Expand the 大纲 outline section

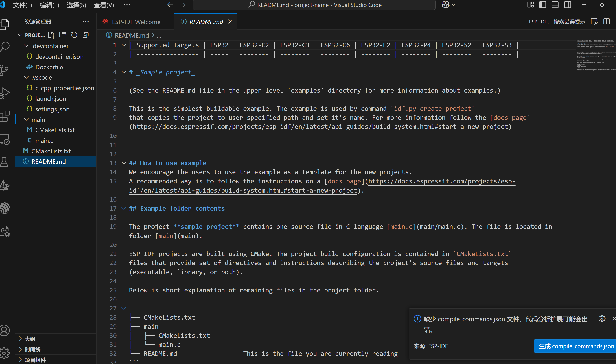(30, 339)
